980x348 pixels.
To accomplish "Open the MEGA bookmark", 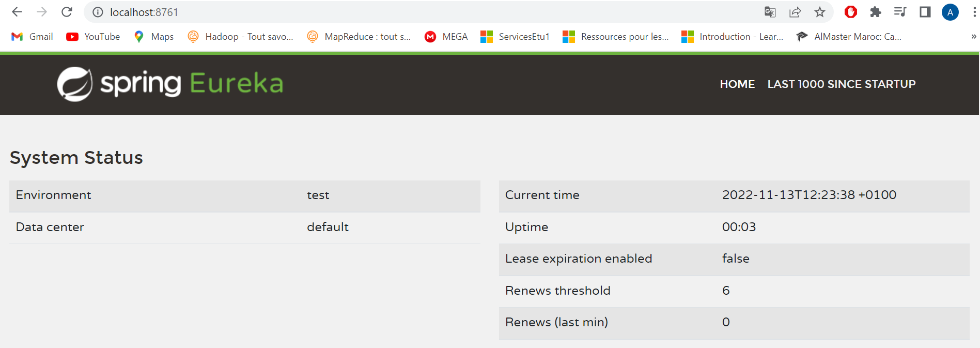I will [x=446, y=36].
